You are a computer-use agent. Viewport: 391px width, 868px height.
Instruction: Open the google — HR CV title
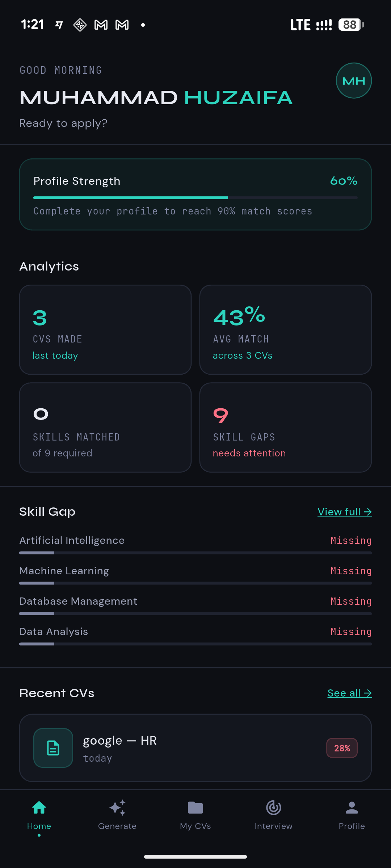(120, 741)
